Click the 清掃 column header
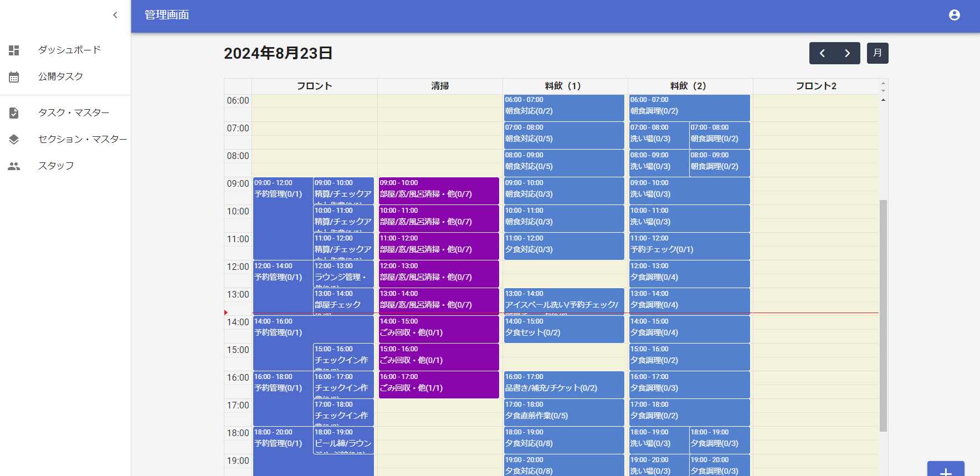 point(440,86)
